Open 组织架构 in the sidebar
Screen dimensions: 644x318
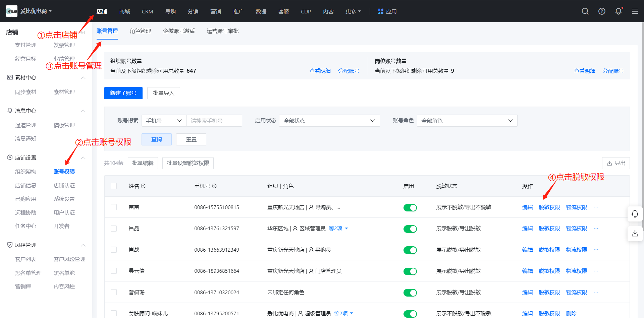point(25,172)
